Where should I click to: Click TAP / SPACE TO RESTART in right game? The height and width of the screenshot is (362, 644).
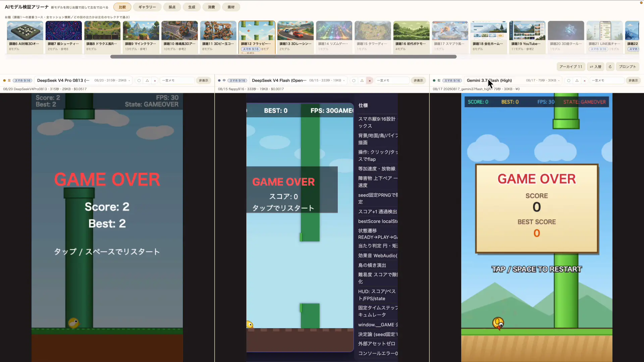coord(537,269)
